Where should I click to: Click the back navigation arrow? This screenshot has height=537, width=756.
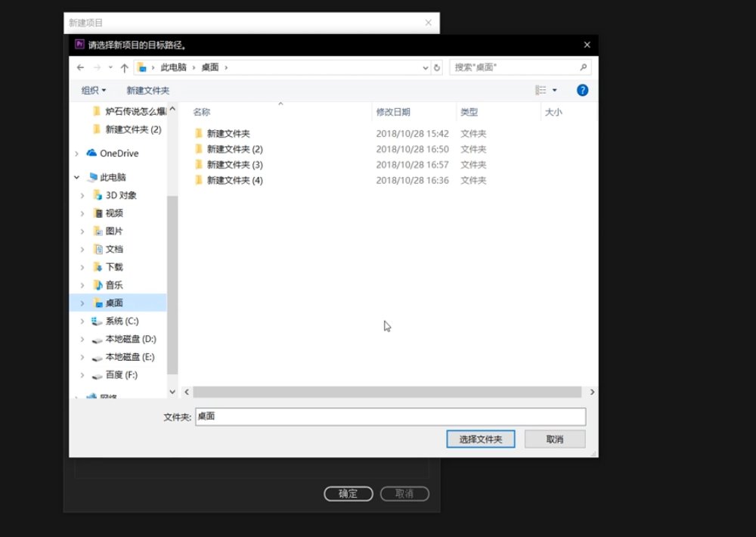click(80, 67)
